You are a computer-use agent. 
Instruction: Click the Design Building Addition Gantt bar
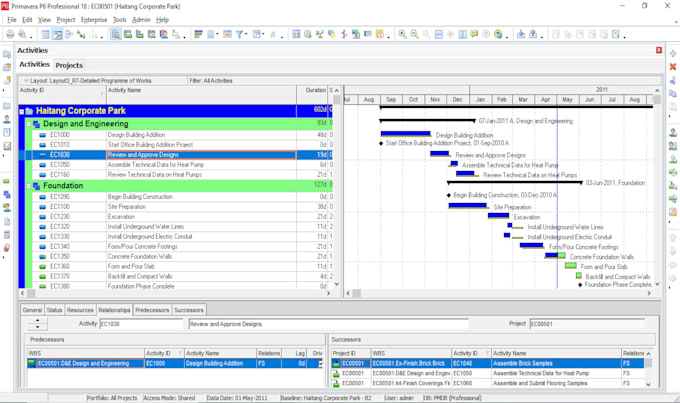coord(405,134)
